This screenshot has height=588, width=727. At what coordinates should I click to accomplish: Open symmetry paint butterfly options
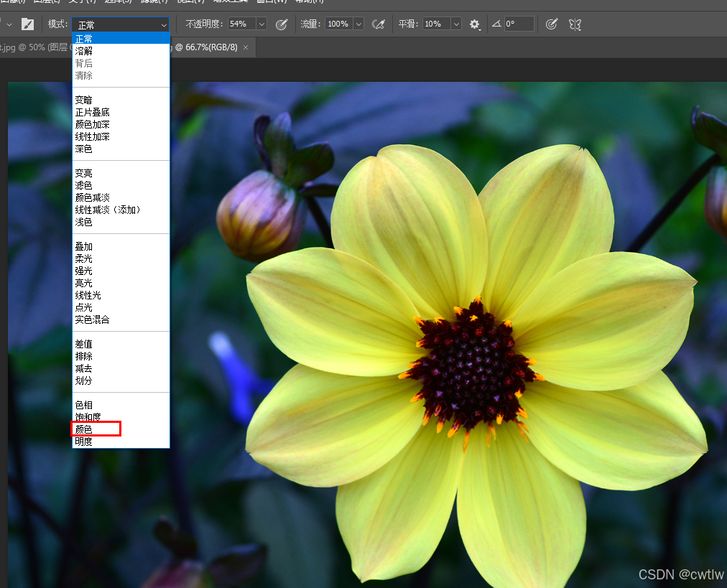click(x=575, y=24)
